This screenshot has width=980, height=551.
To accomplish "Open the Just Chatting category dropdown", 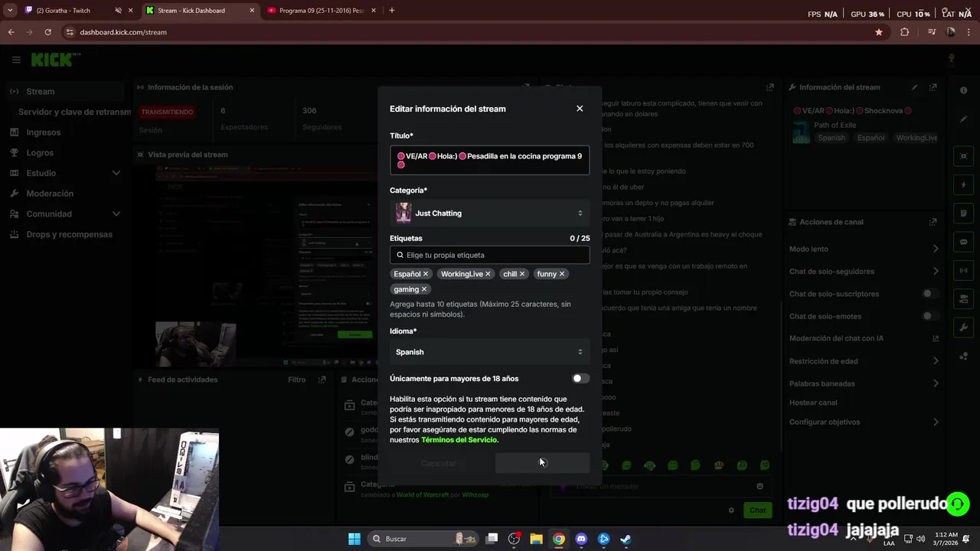I will (490, 214).
